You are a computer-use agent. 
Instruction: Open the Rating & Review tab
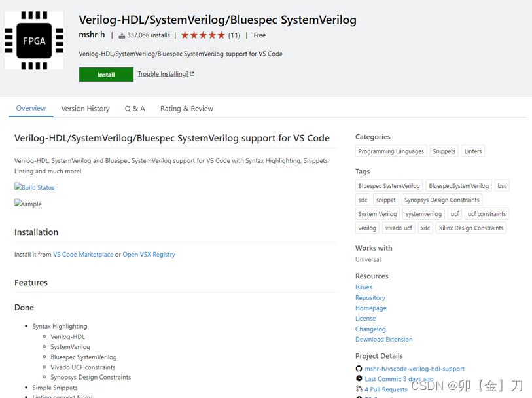click(x=186, y=109)
